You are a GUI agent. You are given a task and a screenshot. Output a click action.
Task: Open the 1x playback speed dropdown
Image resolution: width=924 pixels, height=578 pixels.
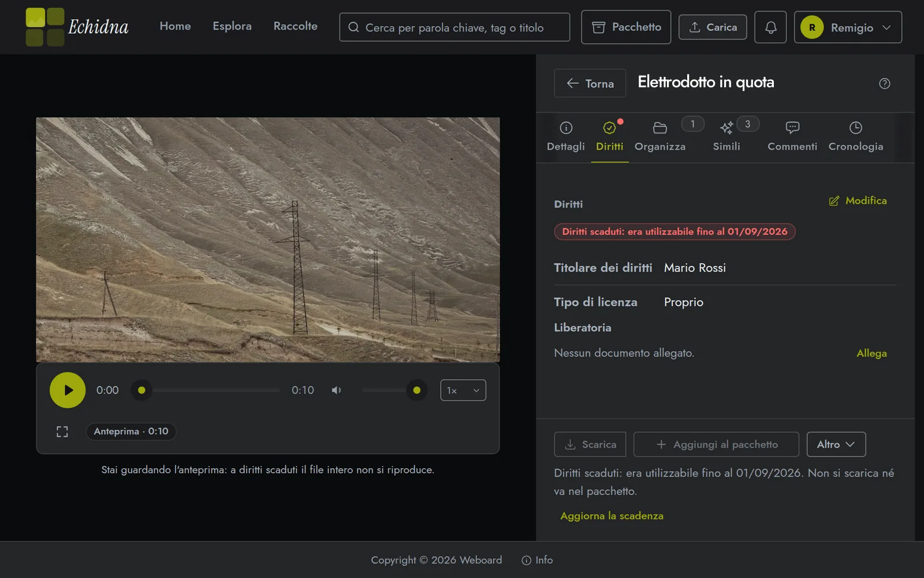pyautogui.click(x=463, y=390)
